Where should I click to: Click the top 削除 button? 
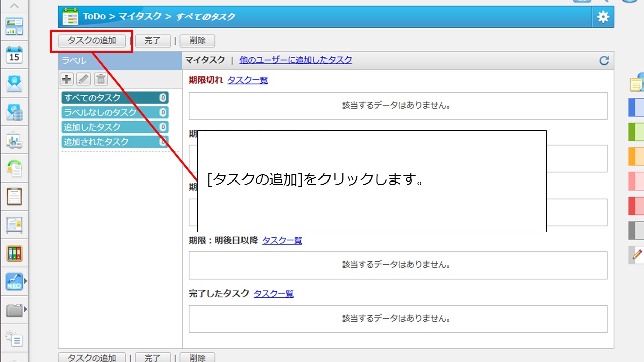click(x=197, y=41)
